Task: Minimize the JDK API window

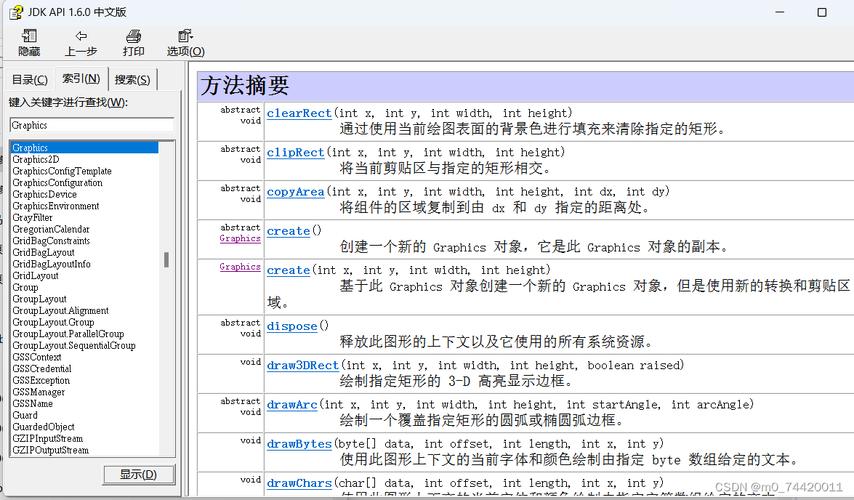Action: point(780,12)
